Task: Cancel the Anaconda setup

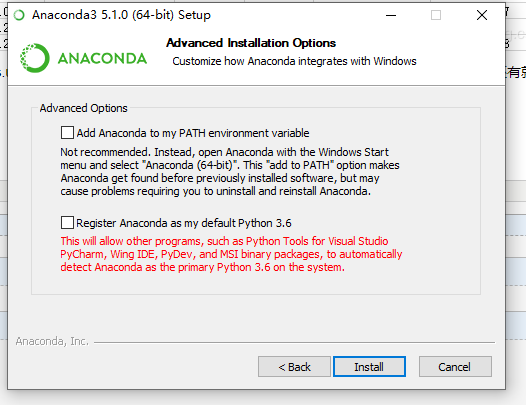Action: [455, 366]
